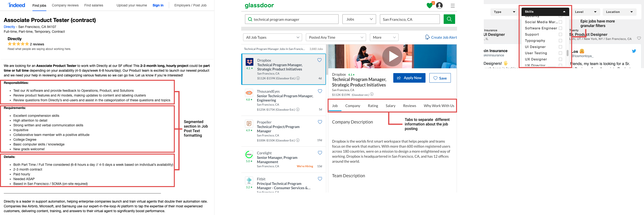Viewport: 644px width, 215px height.
Task: Click the job keyword search field
Action: (292, 19)
